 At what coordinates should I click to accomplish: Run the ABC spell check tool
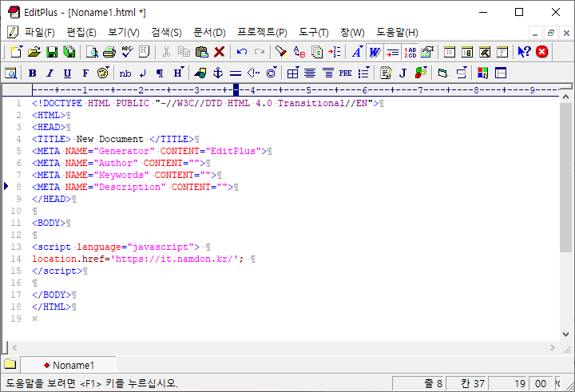(127, 52)
